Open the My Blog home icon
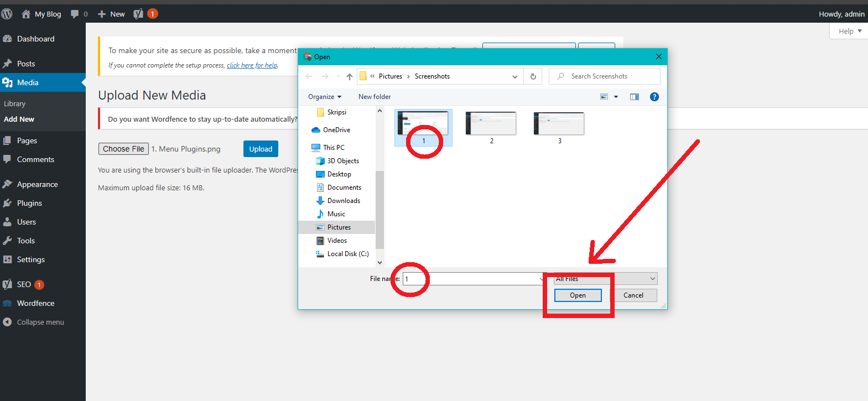The height and width of the screenshot is (401, 868). (26, 14)
